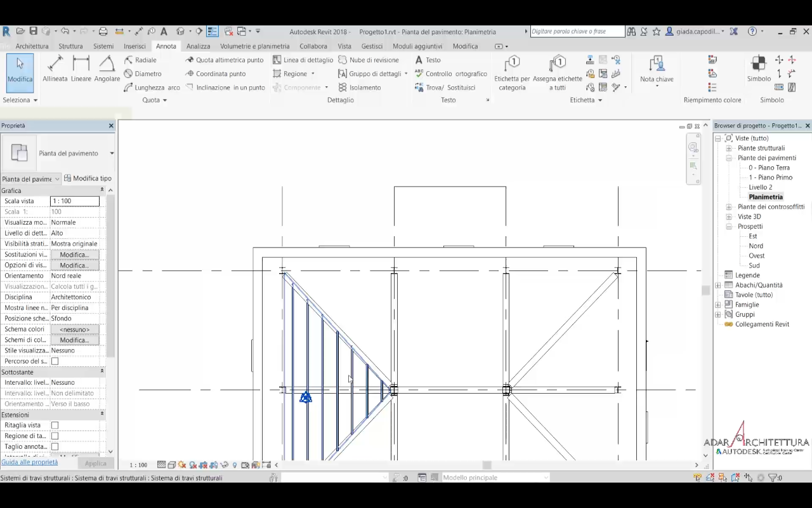Open the Guida alle proprietà link
This screenshot has height=508, width=812.
click(29, 462)
